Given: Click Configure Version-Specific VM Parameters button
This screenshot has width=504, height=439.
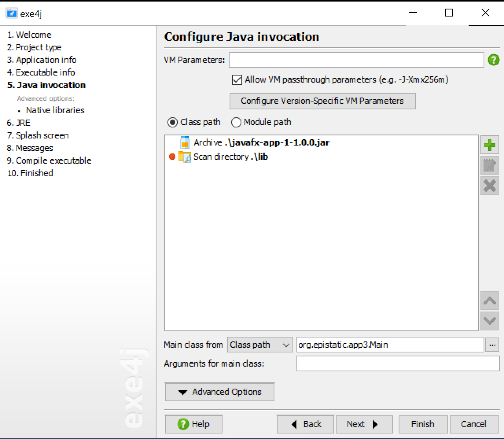Looking at the screenshot, I should pos(322,101).
